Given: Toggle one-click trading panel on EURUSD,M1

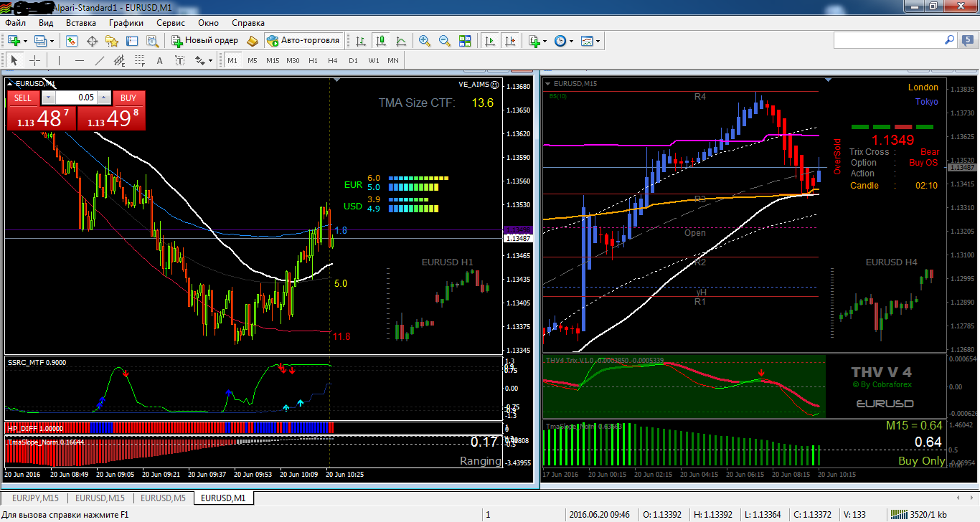Looking at the screenshot, I should point(10,84).
